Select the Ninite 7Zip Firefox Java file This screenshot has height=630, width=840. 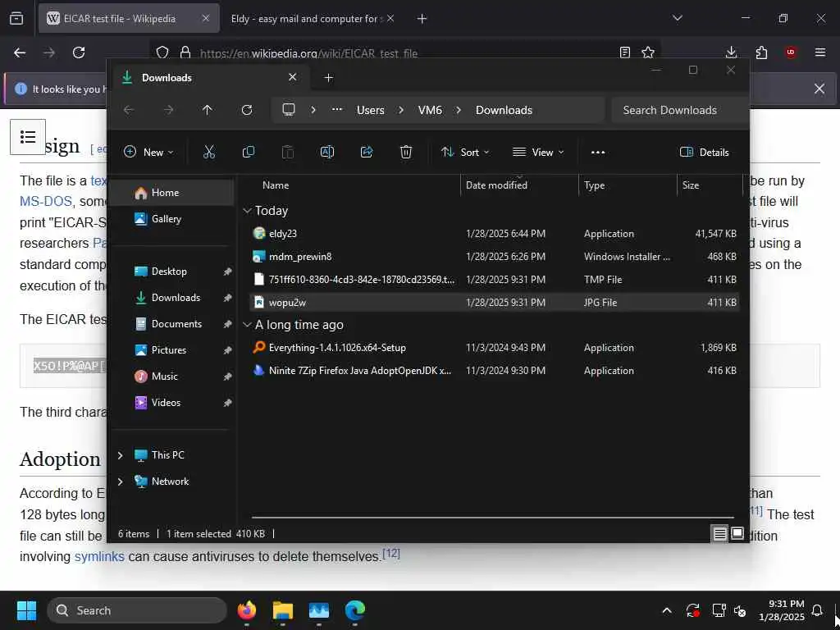point(495,371)
